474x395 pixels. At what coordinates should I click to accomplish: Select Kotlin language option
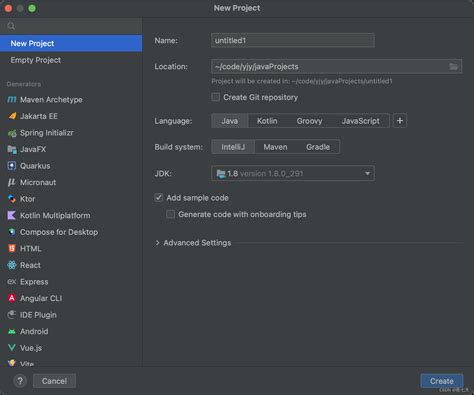tap(267, 121)
